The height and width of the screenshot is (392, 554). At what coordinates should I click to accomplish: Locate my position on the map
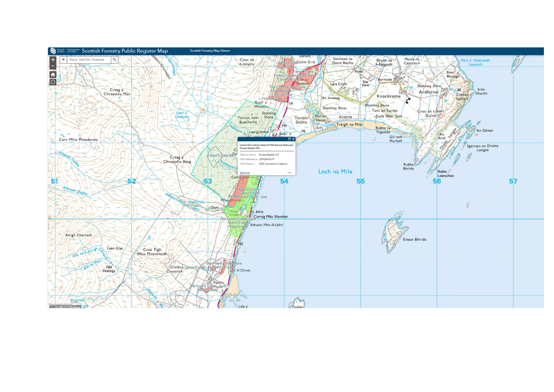coord(53,82)
